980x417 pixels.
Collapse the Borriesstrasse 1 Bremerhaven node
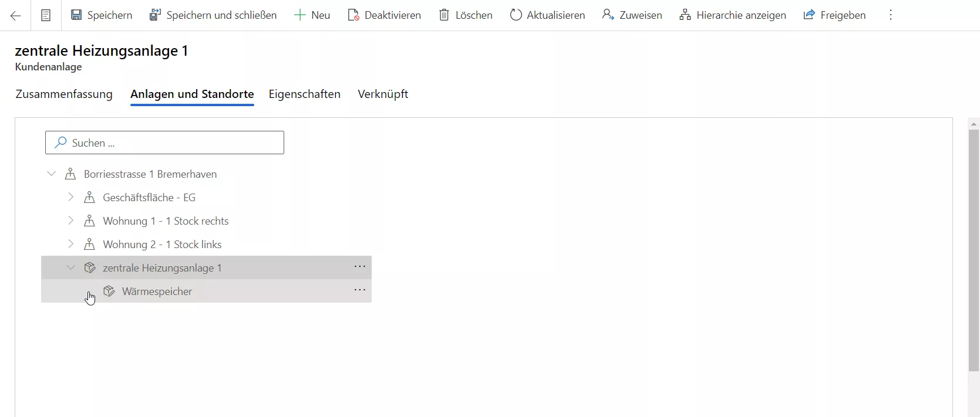[x=52, y=174]
